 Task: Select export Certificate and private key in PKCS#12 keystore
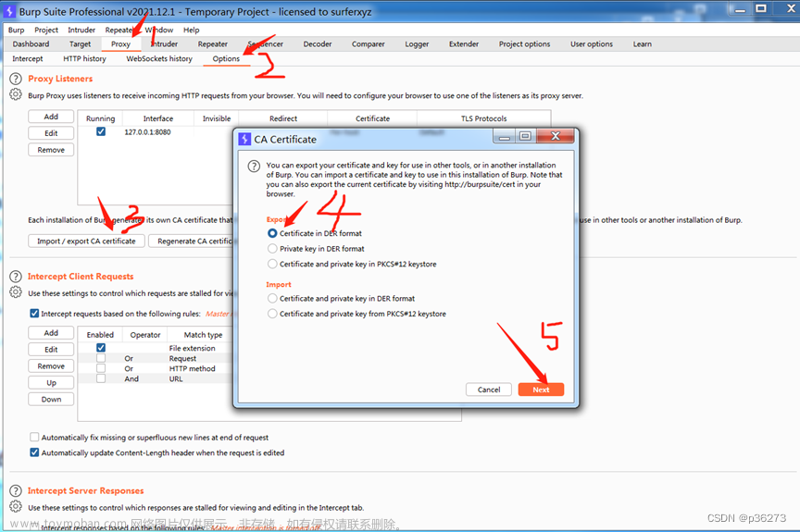click(272, 264)
